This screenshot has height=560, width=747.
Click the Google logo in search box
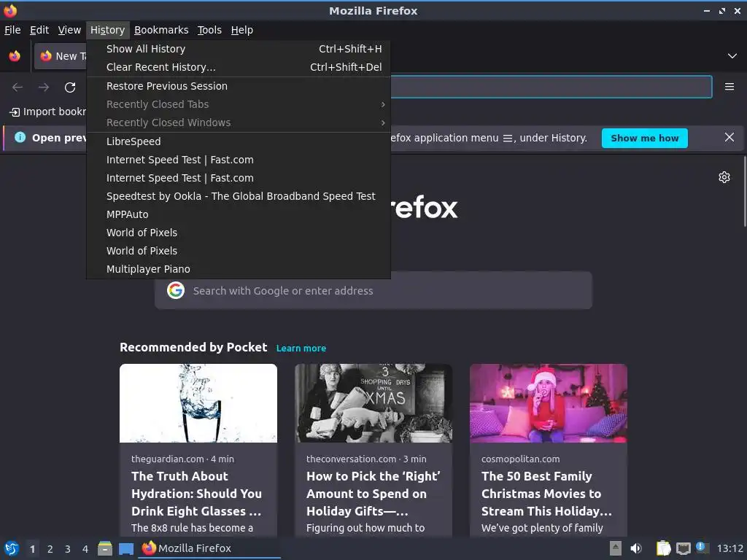176,290
